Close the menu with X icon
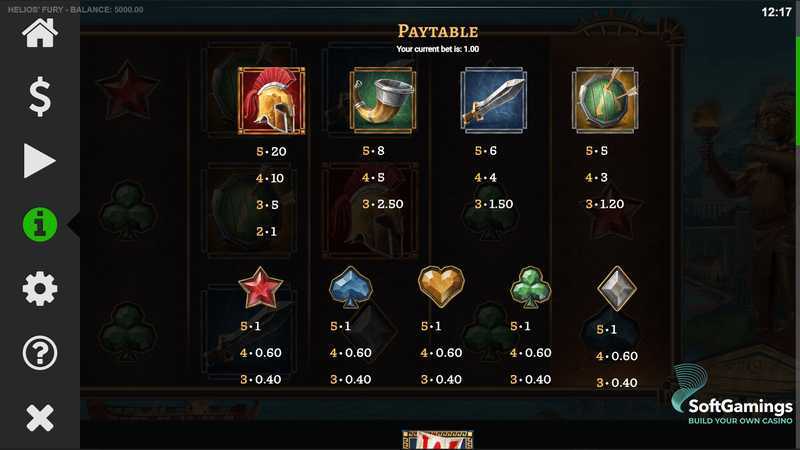 coord(40,418)
